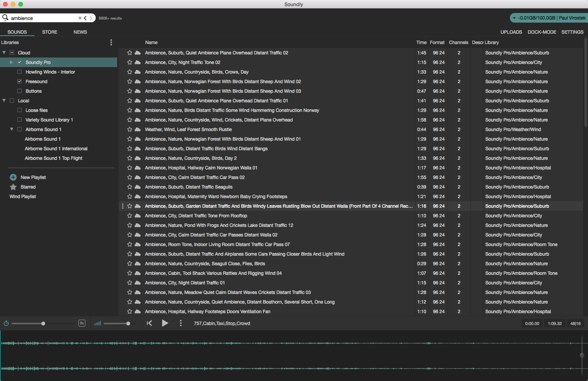Image resolution: width=588 pixels, height=381 pixels.
Task: Uncheck the Freesound library
Action: click(x=19, y=81)
